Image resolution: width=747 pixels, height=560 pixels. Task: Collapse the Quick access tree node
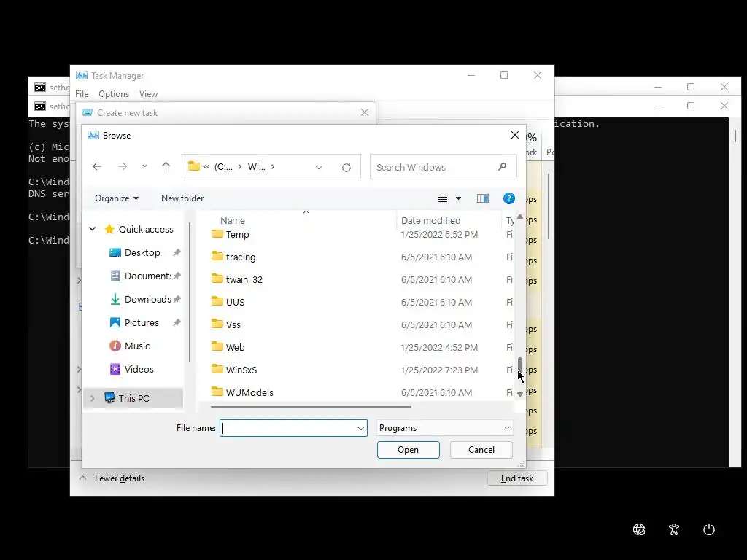(x=93, y=229)
